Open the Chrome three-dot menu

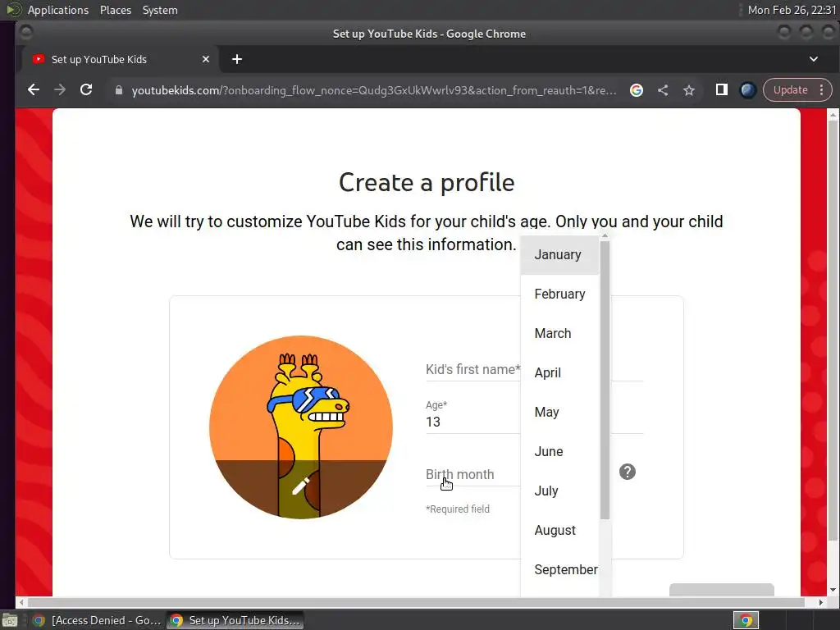click(822, 90)
